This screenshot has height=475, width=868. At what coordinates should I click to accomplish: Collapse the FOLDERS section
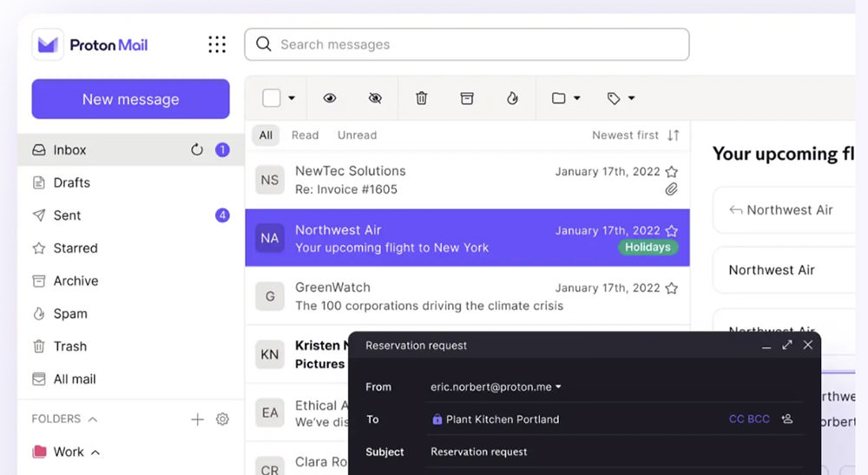[93, 419]
